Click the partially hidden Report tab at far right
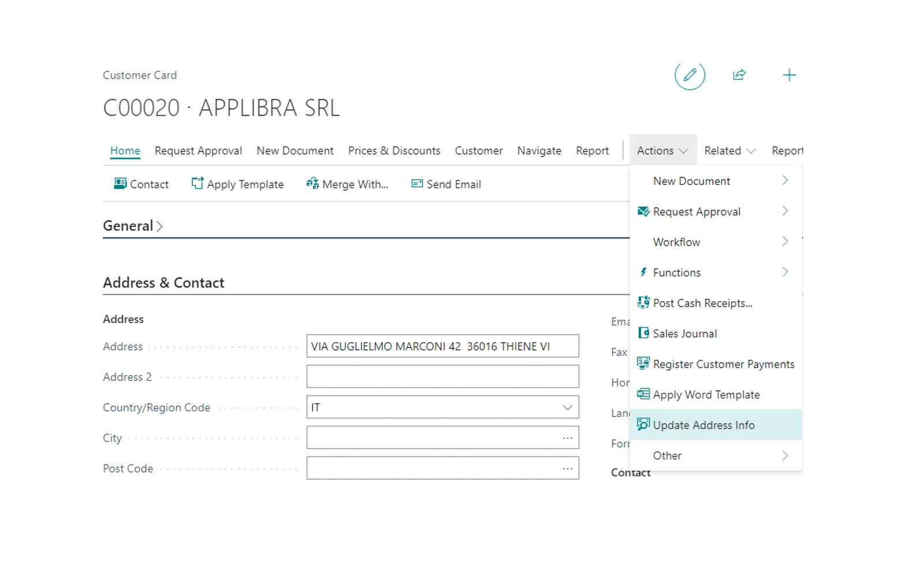The height and width of the screenshot is (578, 924). click(x=787, y=151)
